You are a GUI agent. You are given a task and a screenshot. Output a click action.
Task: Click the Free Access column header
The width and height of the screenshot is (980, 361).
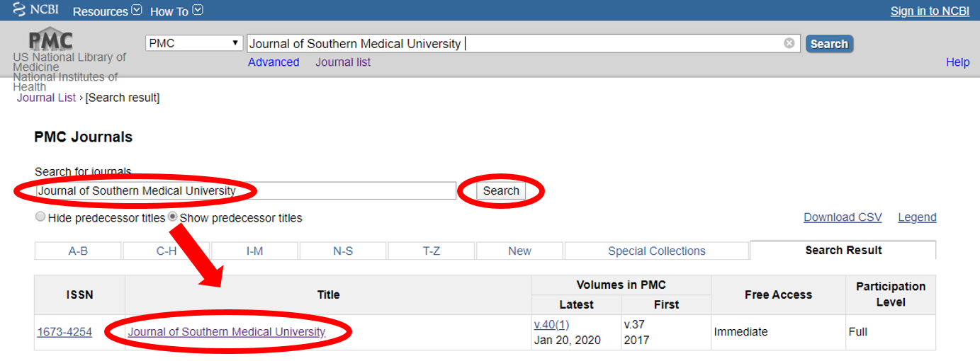[x=778, y=294]
